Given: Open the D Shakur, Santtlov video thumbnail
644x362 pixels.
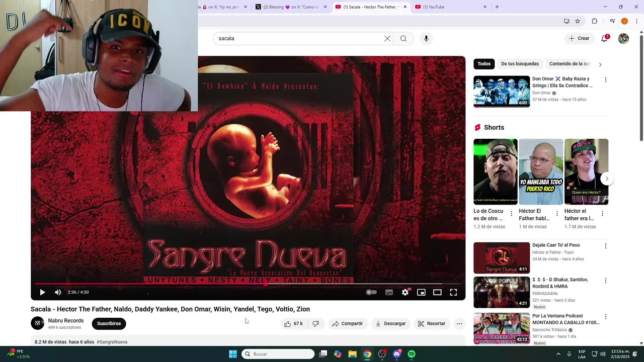Looking at the screenshot, I should (502, 292).
